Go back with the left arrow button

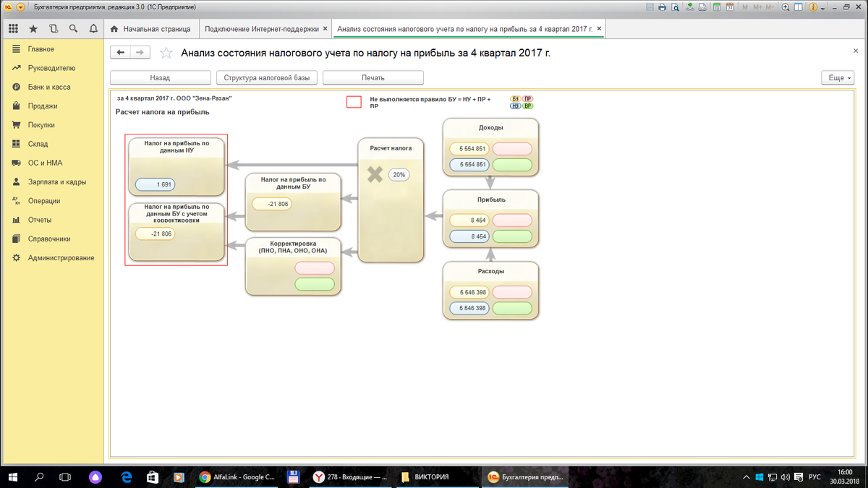121,52
